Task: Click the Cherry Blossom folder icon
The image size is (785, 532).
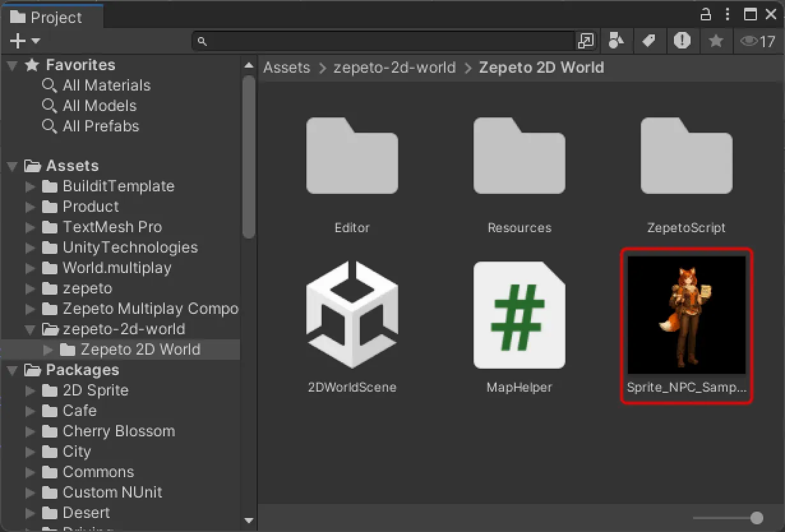Action: (x=50, y=431)
